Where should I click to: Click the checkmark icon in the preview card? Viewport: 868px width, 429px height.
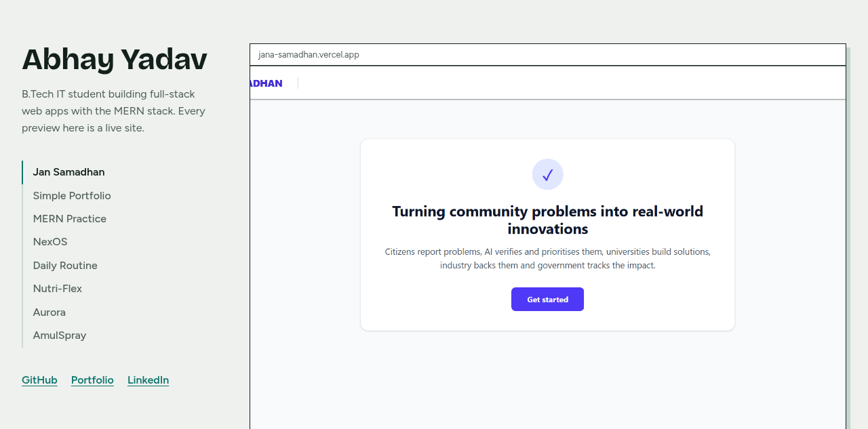click(547, 174)
